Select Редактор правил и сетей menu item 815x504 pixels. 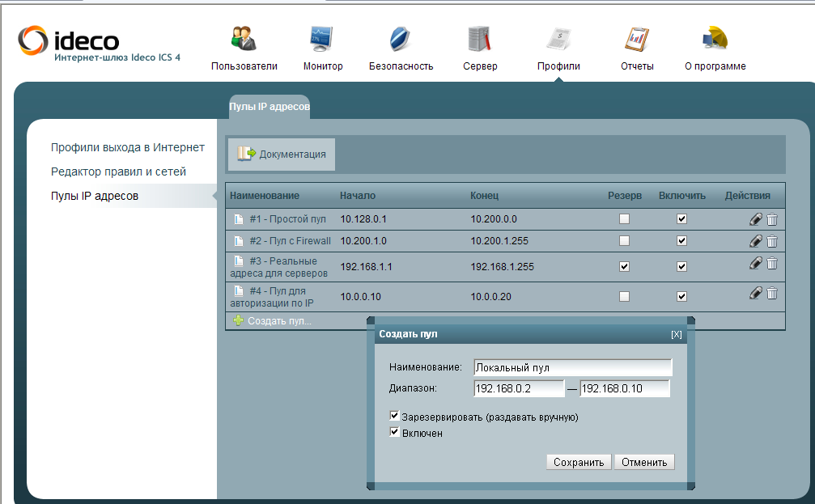tap(118, 172)
